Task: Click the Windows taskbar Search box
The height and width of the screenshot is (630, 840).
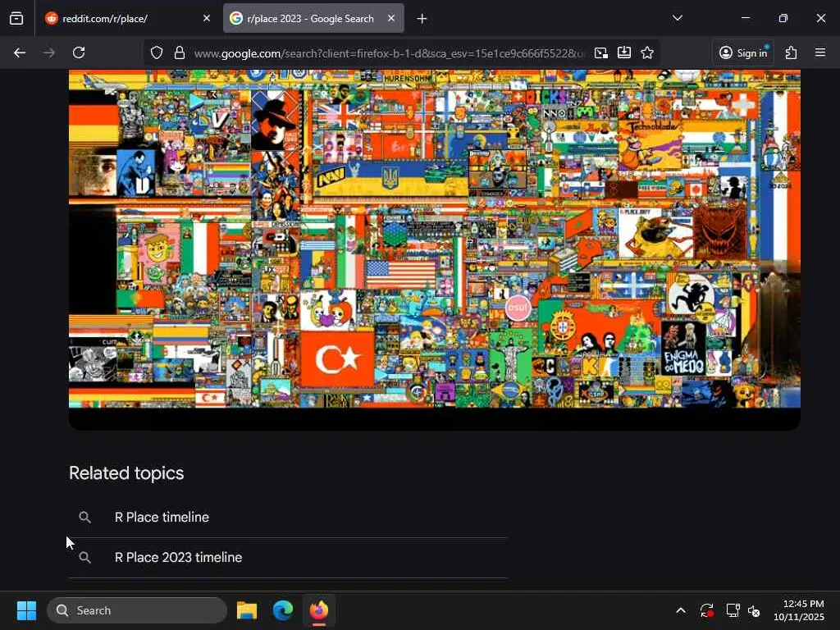Action: (x=137, y=610)
